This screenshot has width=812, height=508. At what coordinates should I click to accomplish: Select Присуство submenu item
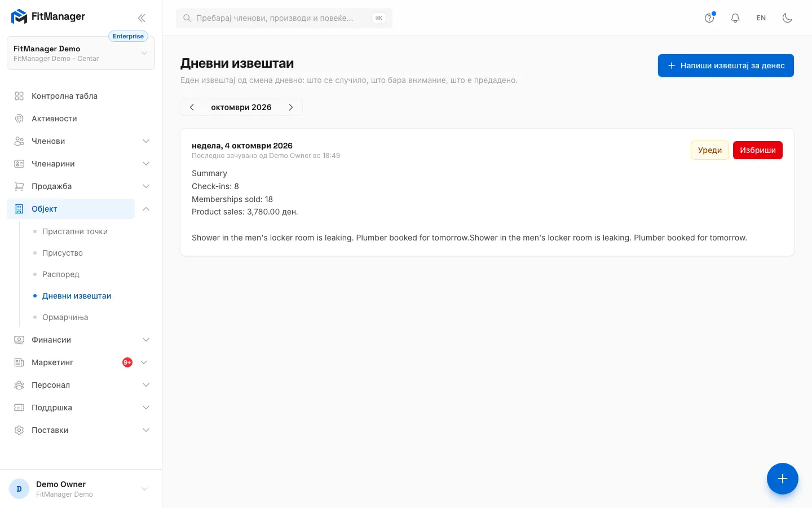coord(63,253)
